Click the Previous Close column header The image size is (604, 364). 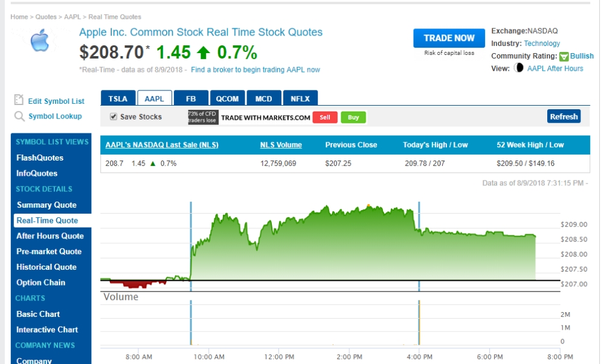(x=351, y=145)
